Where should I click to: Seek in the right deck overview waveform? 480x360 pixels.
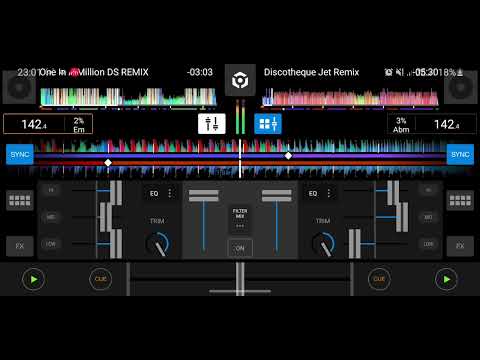pos(350,98)
